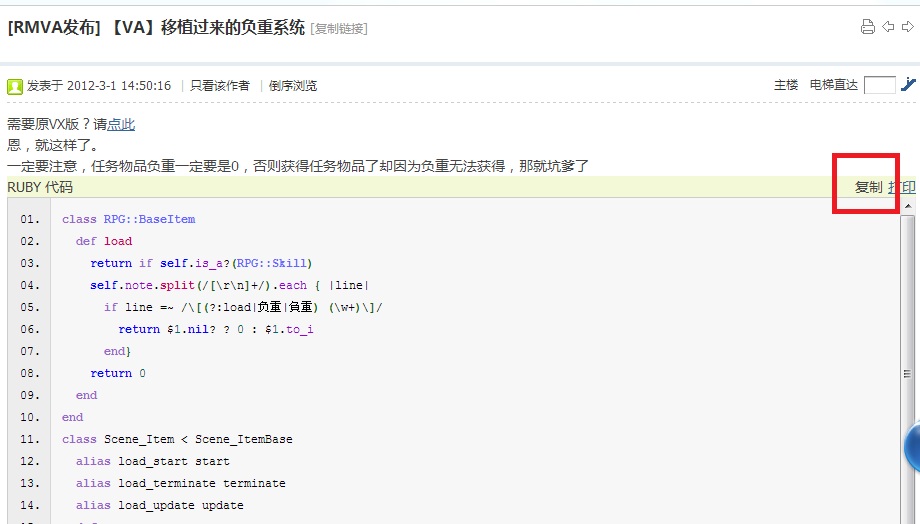Show only this author's posts (只看该作者)
This screenshot has height=524, width=920.
[x=219, y=86]
